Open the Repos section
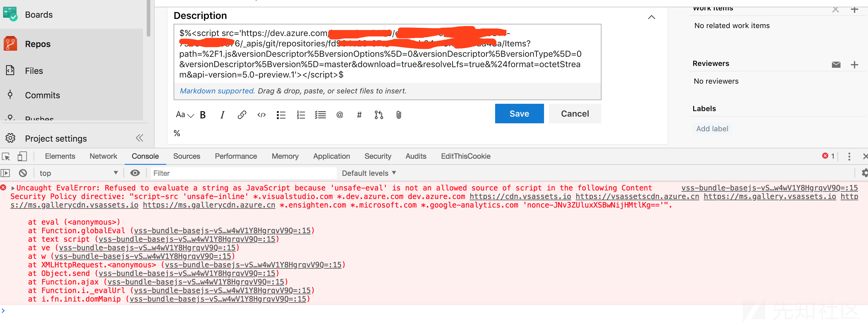The width and height of the screenshot is (868, 326). point(38,44)
